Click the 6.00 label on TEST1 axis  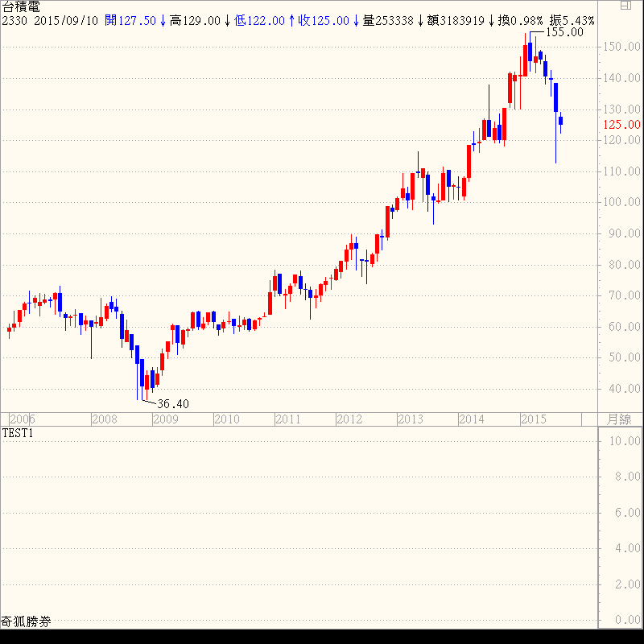(x=628, y=513)
